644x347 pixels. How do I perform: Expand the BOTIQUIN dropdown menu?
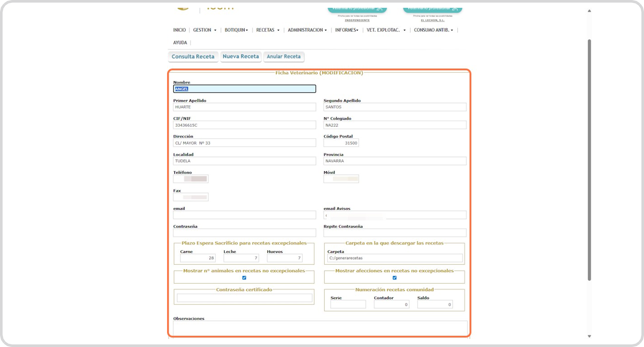click(x=236, y=30)
